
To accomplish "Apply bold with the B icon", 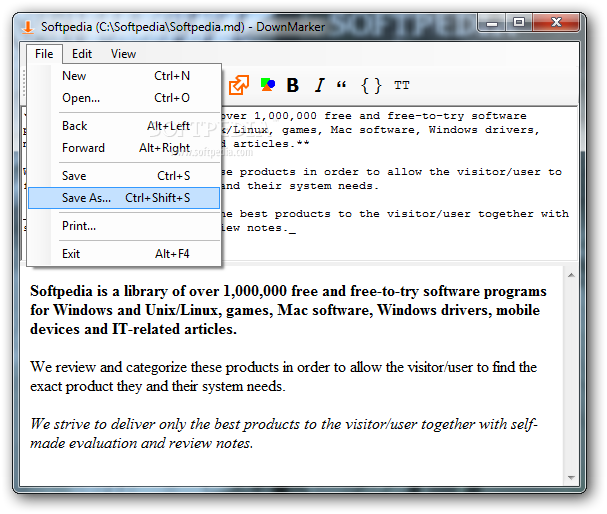I will (293, 85).
